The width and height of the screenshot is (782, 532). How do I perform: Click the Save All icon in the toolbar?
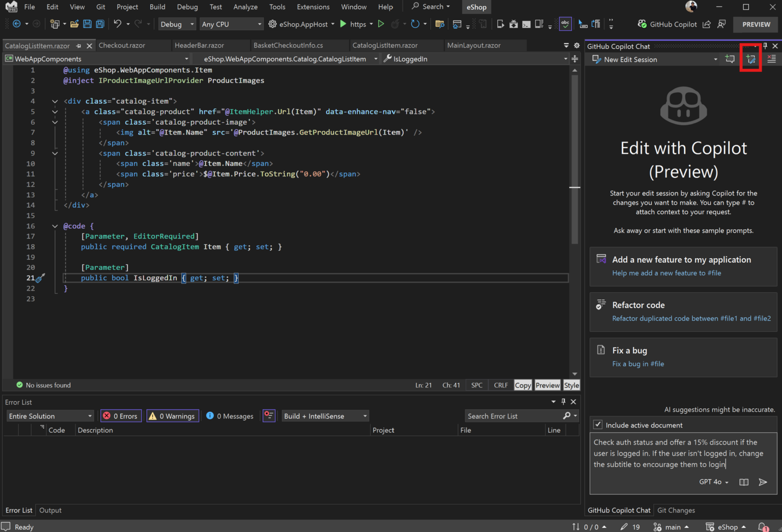point(100,24)
